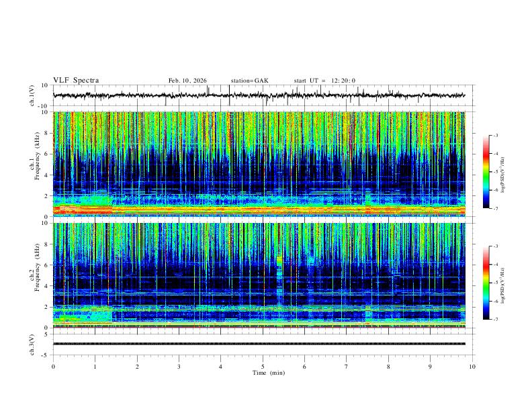Click time axis tick label "5"

click(263, 367)
